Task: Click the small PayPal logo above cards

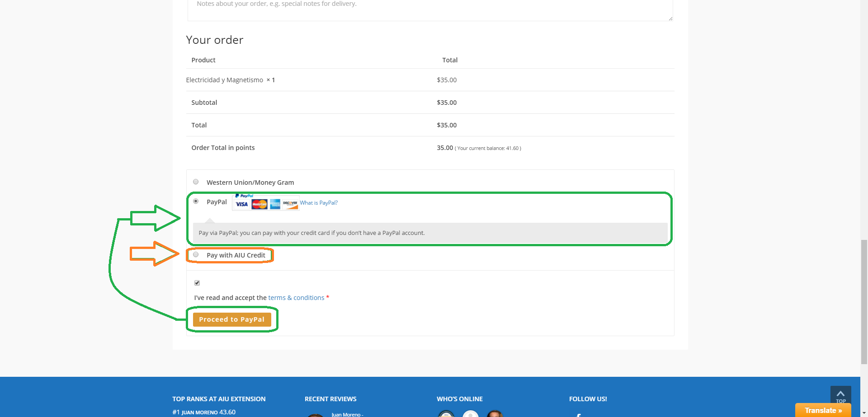Action: click(x=245, y=196)
